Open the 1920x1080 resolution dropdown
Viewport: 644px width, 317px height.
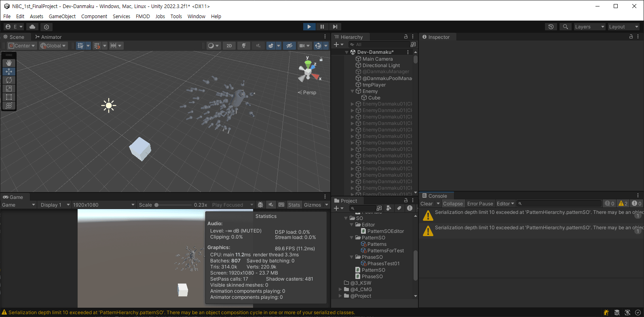point(103,205)
